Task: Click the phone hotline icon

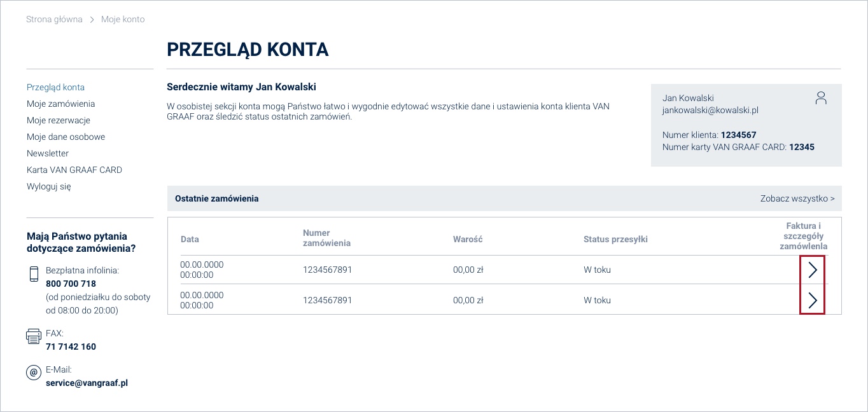Action: click(34, 274)
